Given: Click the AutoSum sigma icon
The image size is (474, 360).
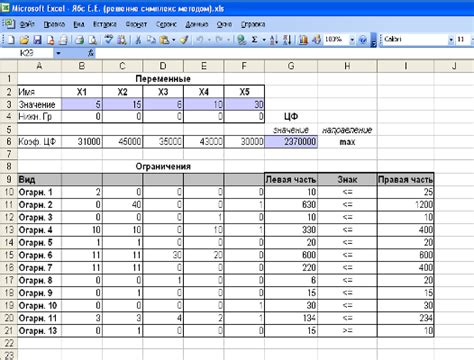Looking at the screenshot, I should coord(254,40).
